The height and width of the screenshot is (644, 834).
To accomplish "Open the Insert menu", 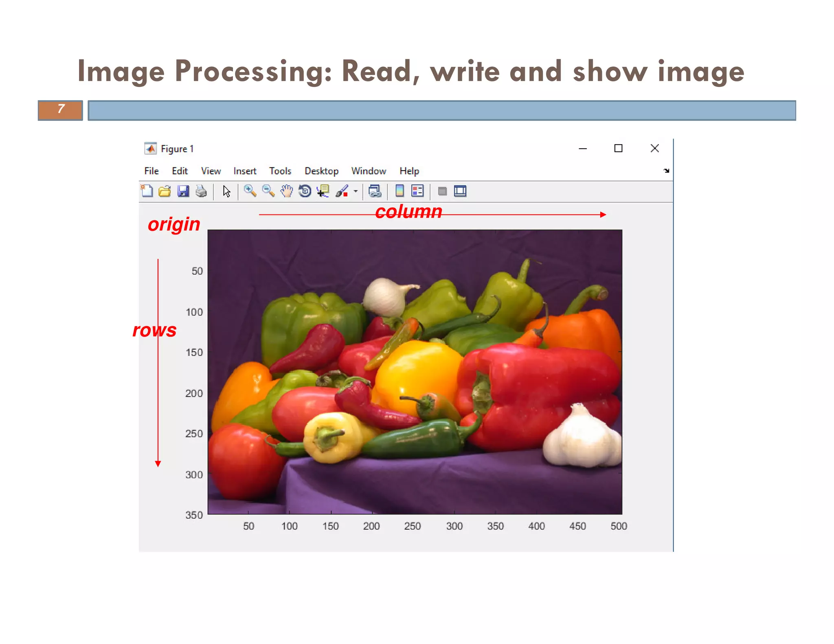I will pyautogui.click(x=245, y=171).
